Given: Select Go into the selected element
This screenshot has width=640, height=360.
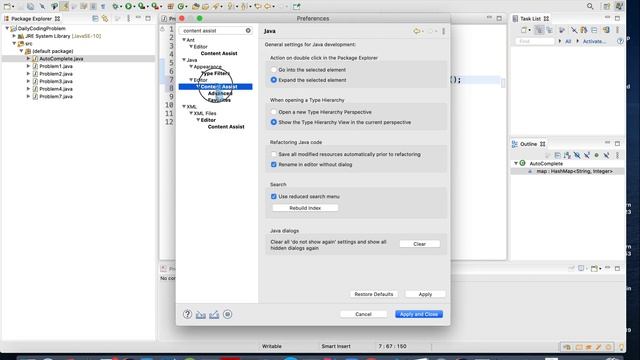Looking at the screenshot, I should click(274, 70).
